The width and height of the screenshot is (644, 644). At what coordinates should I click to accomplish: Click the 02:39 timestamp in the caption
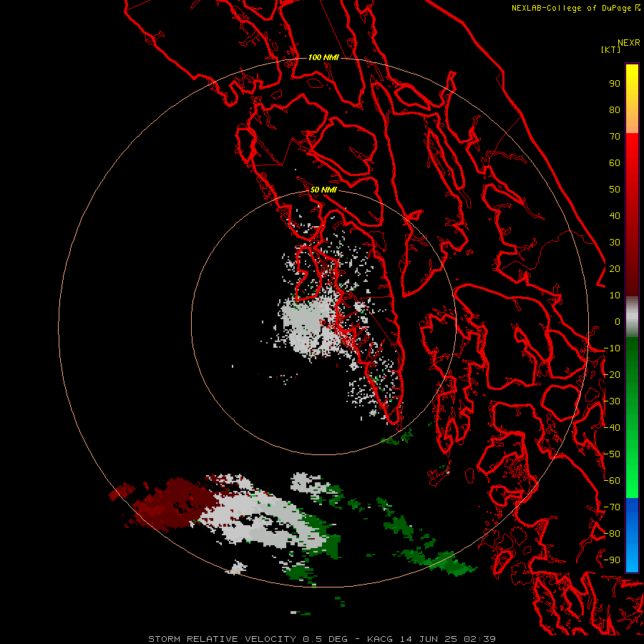pos(479,639)
